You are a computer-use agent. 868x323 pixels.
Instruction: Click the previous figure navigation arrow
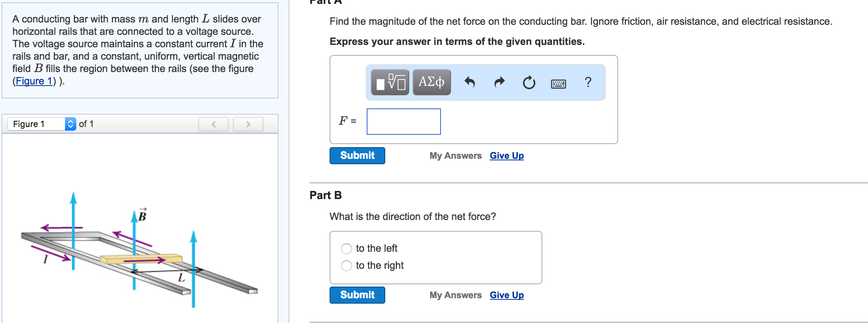(x=213, y=124)
